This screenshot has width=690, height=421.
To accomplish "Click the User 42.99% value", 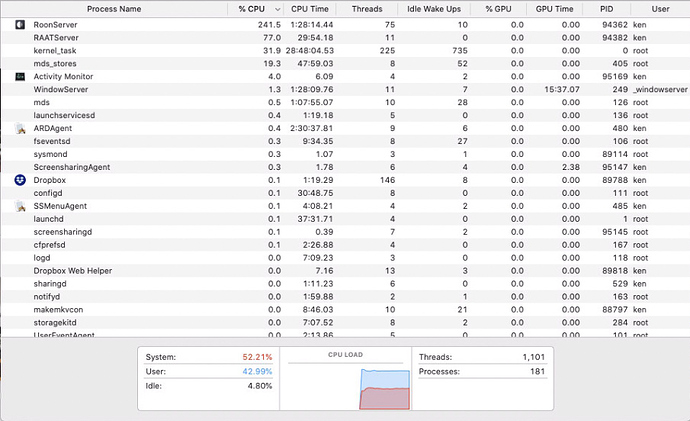I will click(x=257, y=372).
